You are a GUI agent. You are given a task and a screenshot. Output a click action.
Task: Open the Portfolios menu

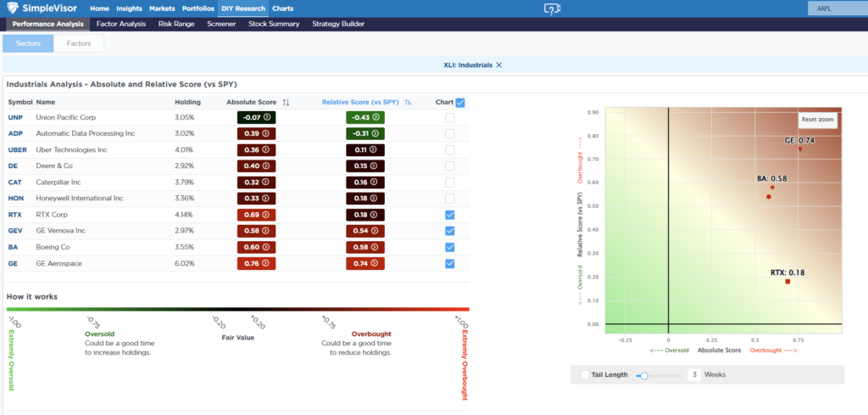tap(198, 8)
